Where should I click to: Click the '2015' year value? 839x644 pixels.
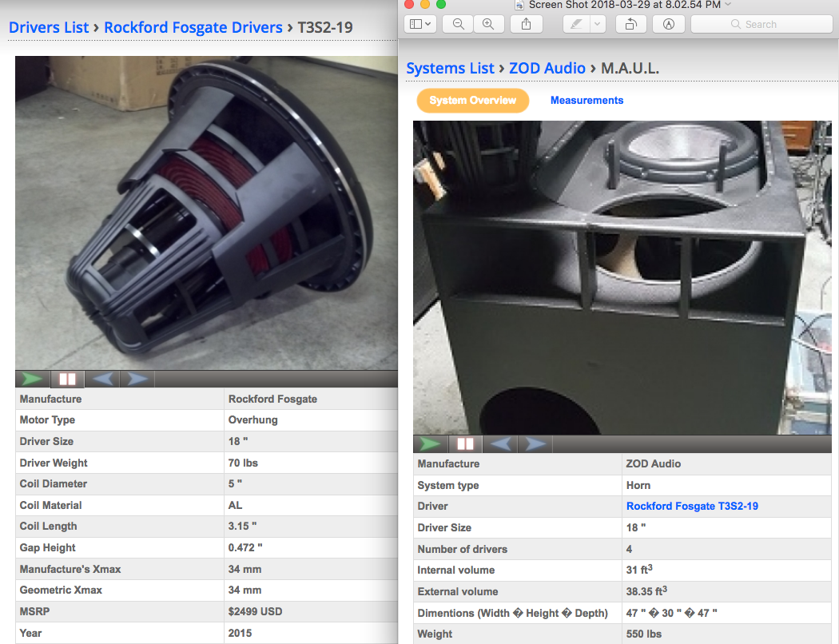coord(240,633)
